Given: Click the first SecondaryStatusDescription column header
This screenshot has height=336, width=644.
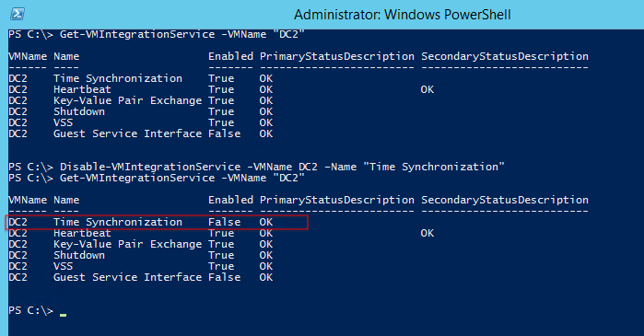Looking at the screenshot, I should 505,57.
